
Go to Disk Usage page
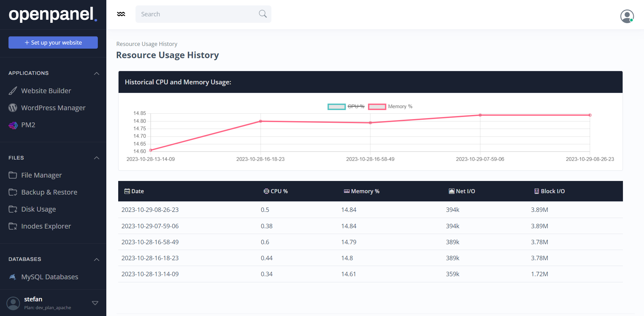(x=38, y=209)
